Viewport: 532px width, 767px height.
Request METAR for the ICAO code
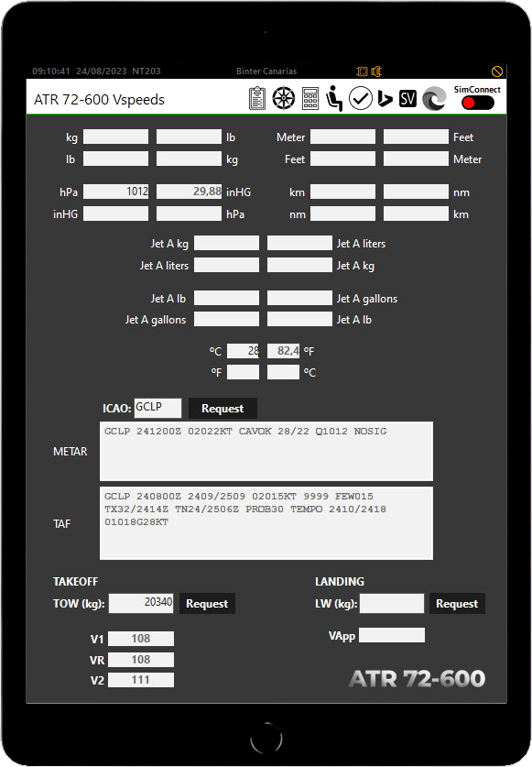[x=223, y=409]
